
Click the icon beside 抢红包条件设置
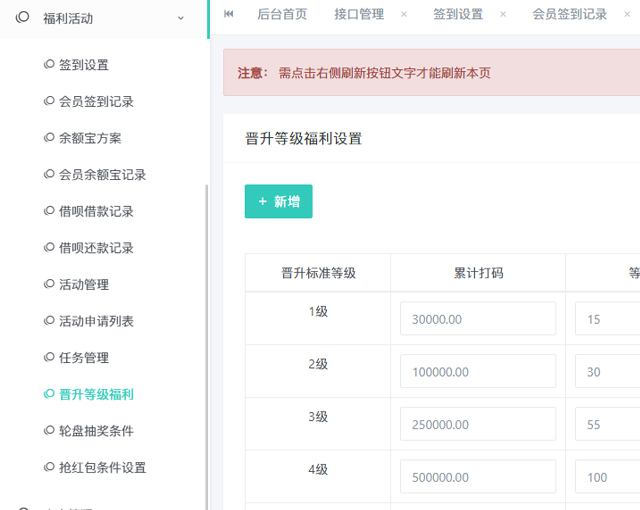point(49,468)
